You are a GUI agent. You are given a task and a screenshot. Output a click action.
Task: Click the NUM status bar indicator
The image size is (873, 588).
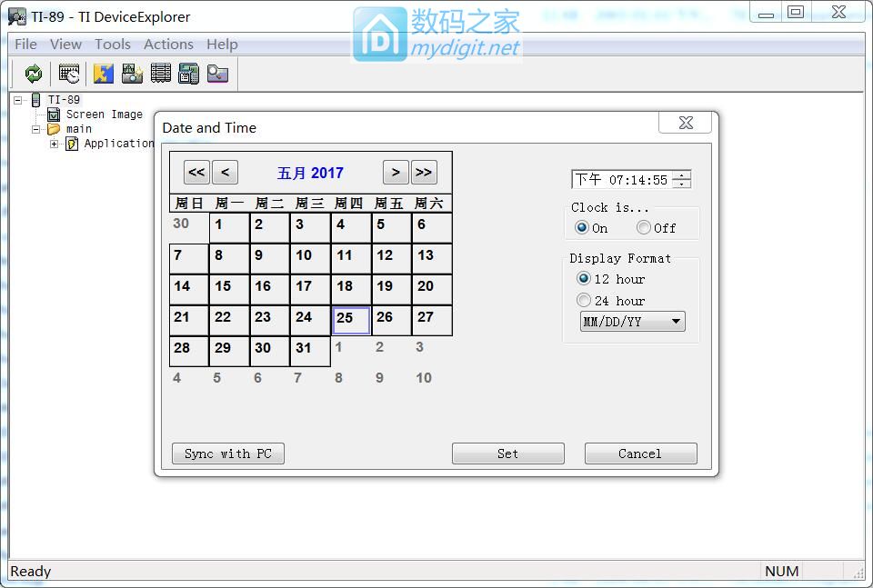click(x=782, y=572)
